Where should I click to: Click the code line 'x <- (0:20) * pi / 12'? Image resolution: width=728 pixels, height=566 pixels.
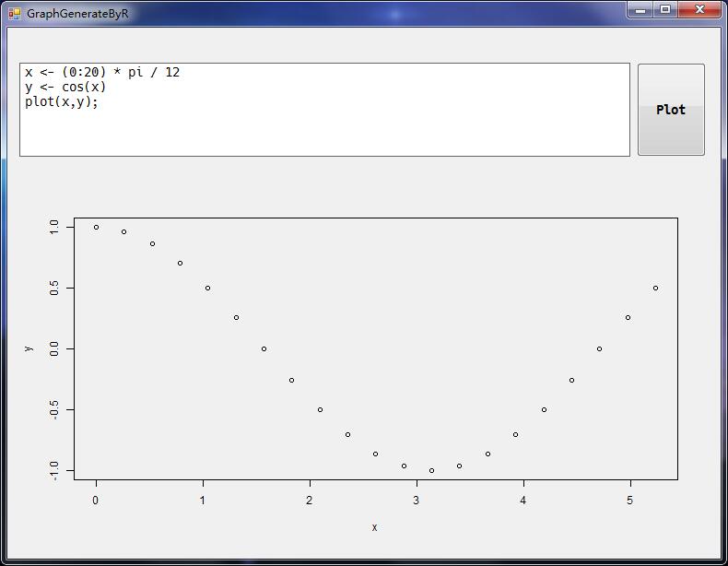click(102, 73)
